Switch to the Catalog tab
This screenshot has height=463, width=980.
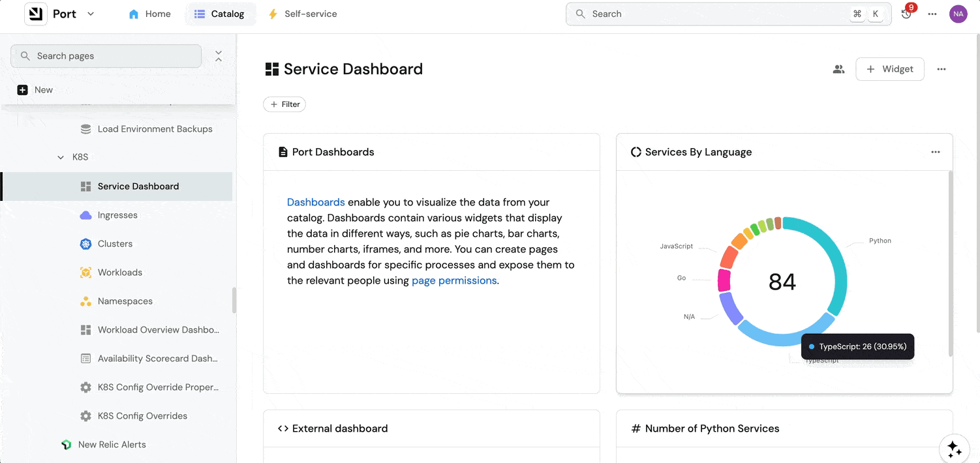(220, 14)
